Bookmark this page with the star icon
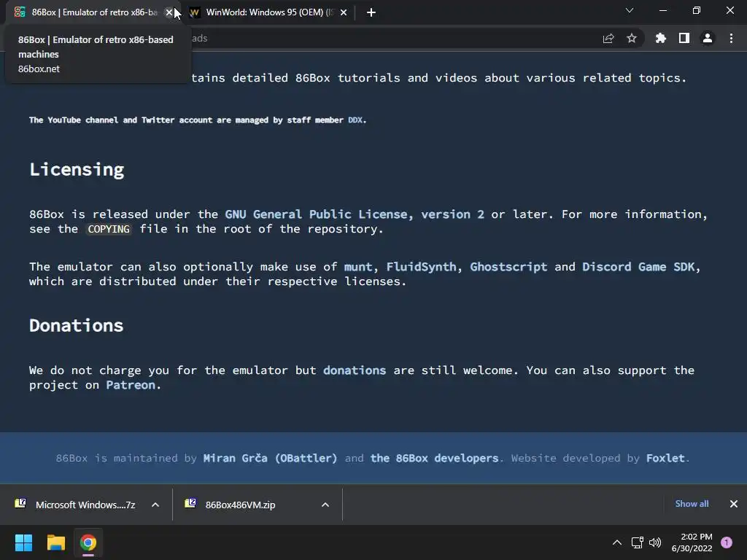 [x=632, y=38]
